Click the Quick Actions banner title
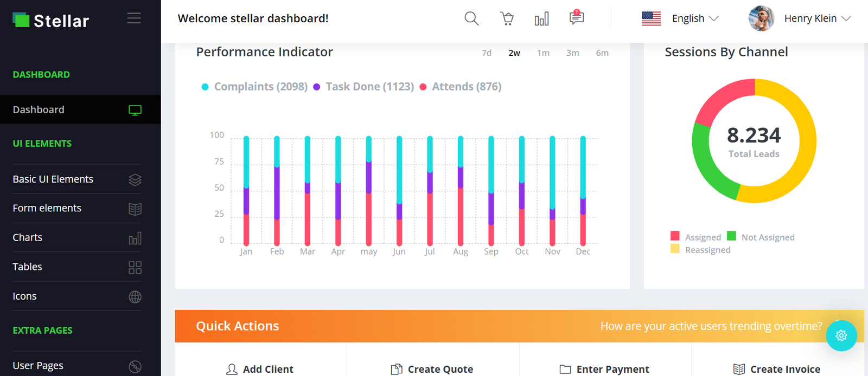This screenshot has width=868, height=376. coord(238,326)
